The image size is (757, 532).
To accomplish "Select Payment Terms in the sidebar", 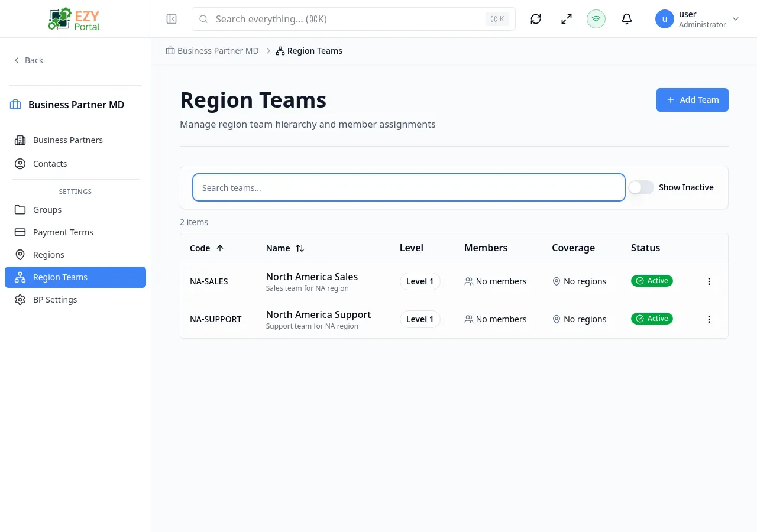I will pyautogui.click(x=63, y=232).
